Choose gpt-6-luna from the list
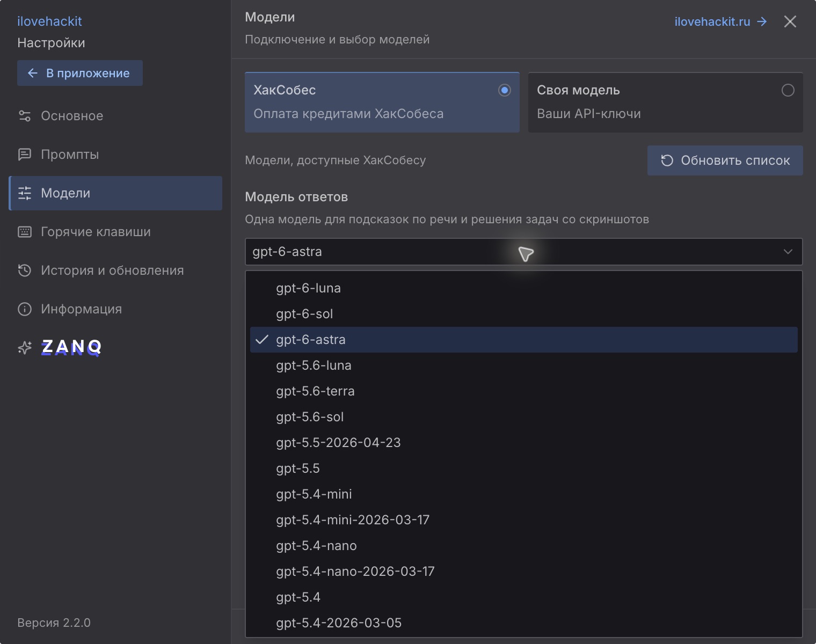 point(523,288)
